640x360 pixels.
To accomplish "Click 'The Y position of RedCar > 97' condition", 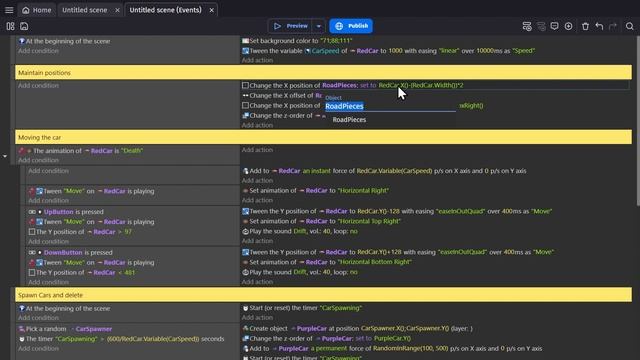I will click(80, 232).
